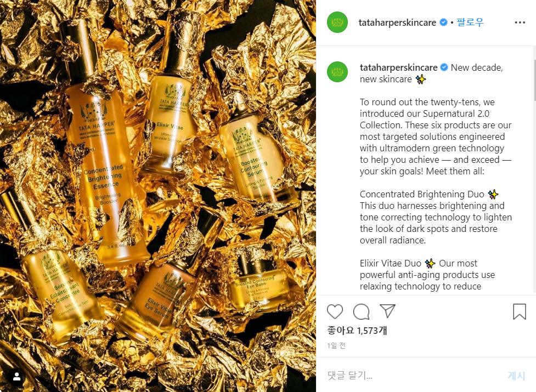The height and width of the screenshot is (392, 536).
Task: Click the caption scrollbar thumb
Action: (534, 80)
